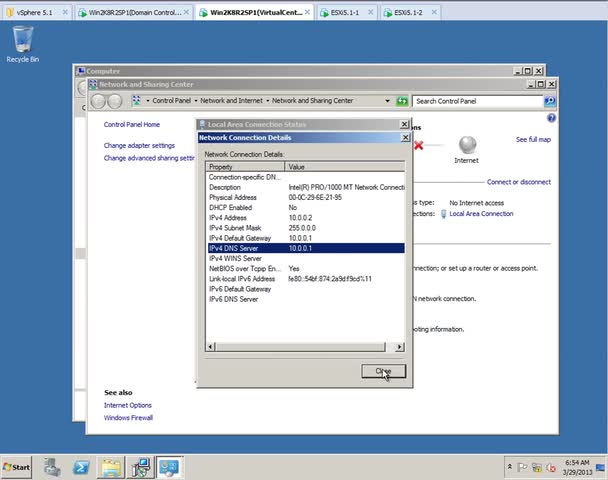Click the Search Control Panel field
608x480 pixels.
click(x=478, y=101)
